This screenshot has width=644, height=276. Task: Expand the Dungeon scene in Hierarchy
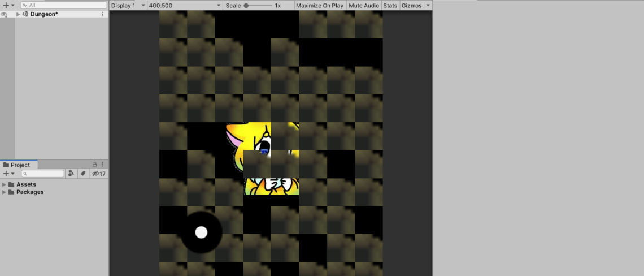pos(18,14)
